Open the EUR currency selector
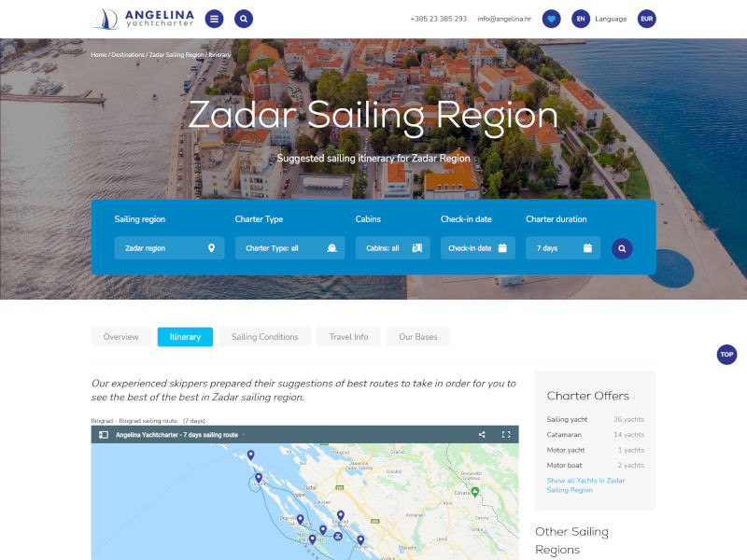This screenshot has height=560, width=747. (646, 19)
